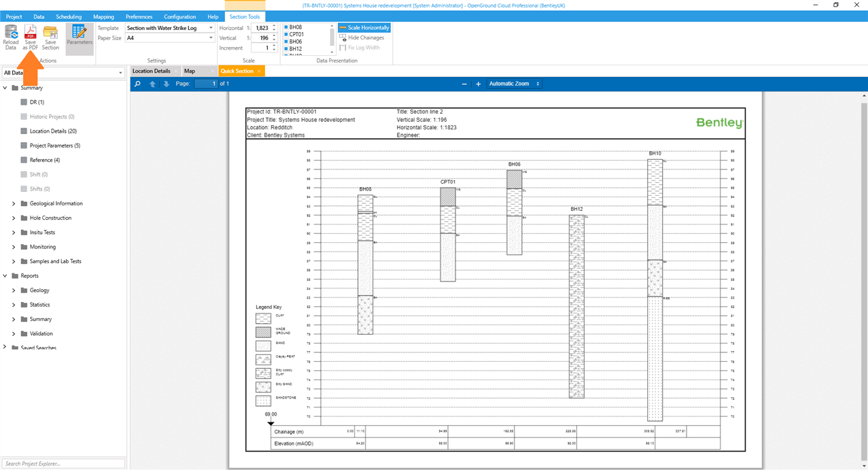Expand the Monitoring folder

coord(14,247)
